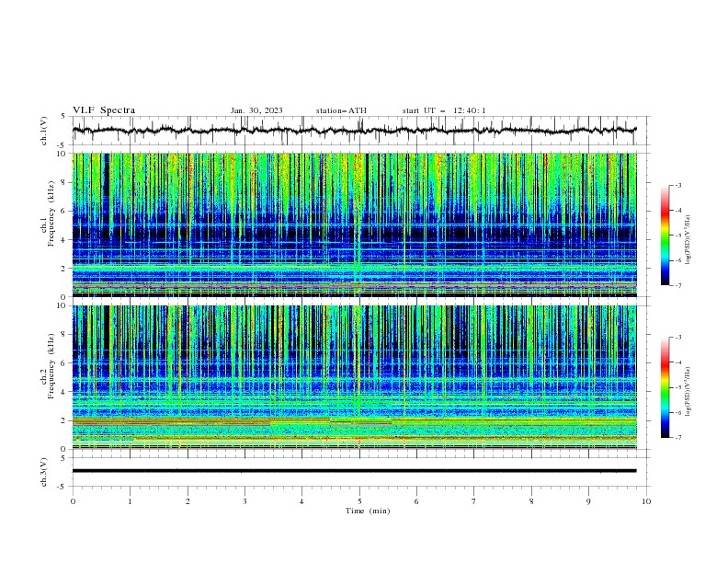
Task: Click the "station=ATH" header text
Action: (341, 110)
